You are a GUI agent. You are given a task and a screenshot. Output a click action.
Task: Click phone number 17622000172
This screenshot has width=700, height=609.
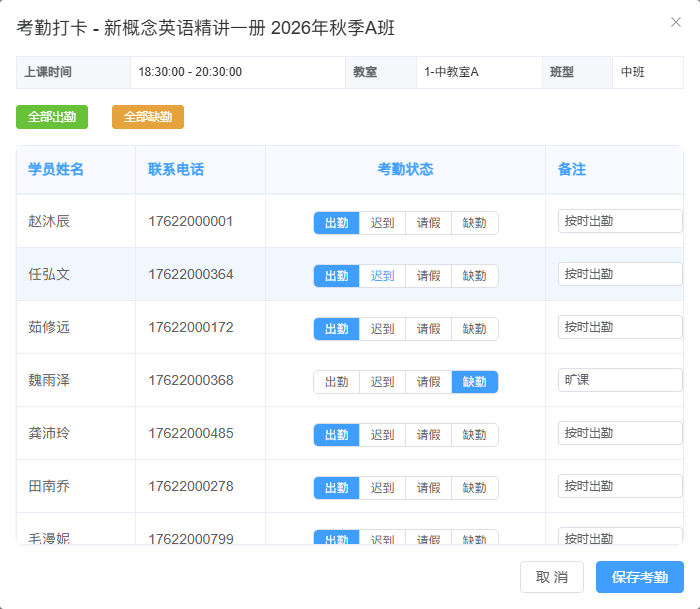[191, 327]
